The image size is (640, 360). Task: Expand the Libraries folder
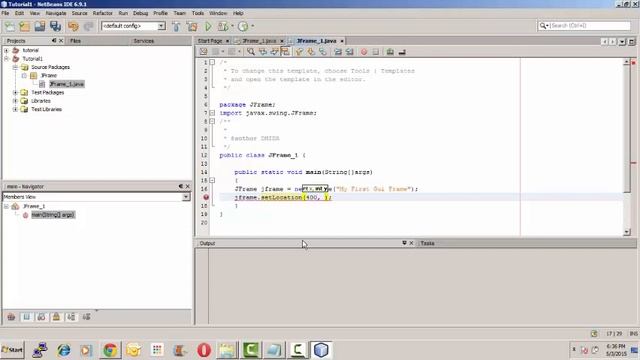(x=15, y=101)
